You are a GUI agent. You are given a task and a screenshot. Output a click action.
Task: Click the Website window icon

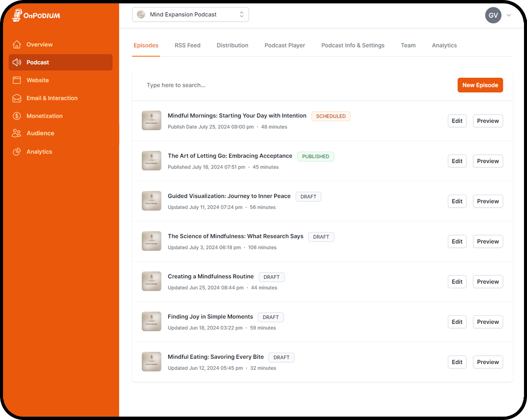click(17, 80)
